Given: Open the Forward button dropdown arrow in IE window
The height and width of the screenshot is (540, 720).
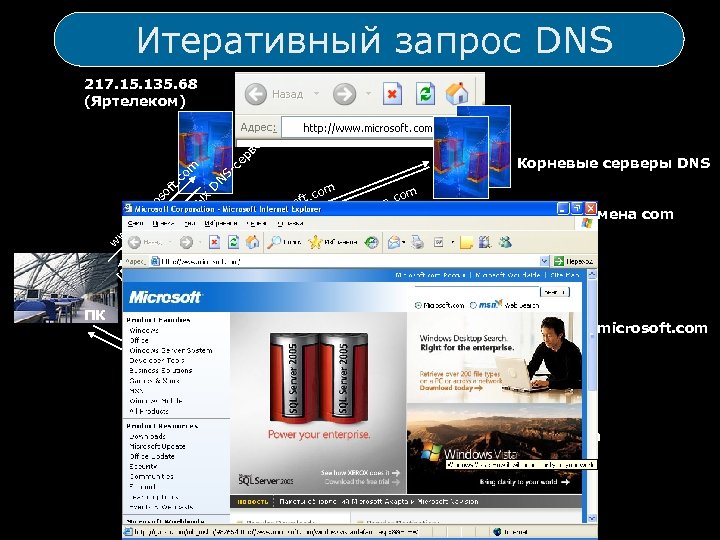Looking at the screenshot, I should [x=200, y=242].
